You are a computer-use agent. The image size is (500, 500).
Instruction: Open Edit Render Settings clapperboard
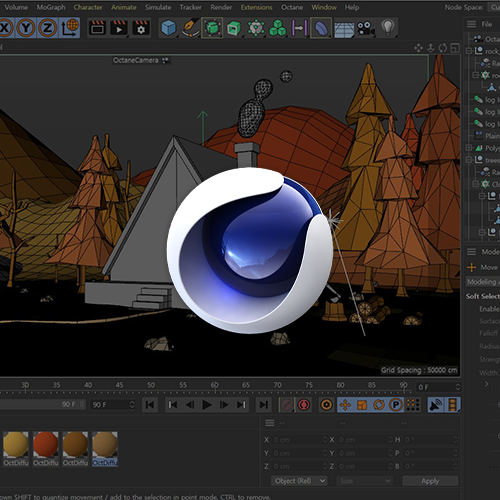coord(141,28)
